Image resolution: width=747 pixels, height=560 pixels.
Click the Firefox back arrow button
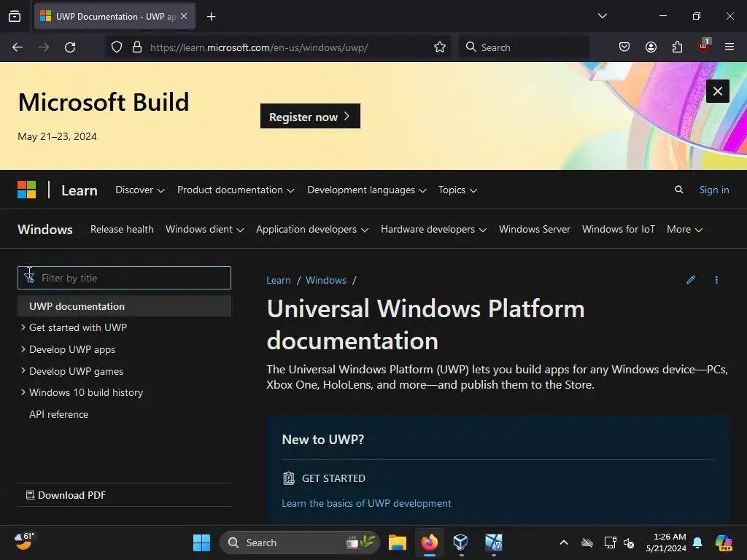point(18,47)
